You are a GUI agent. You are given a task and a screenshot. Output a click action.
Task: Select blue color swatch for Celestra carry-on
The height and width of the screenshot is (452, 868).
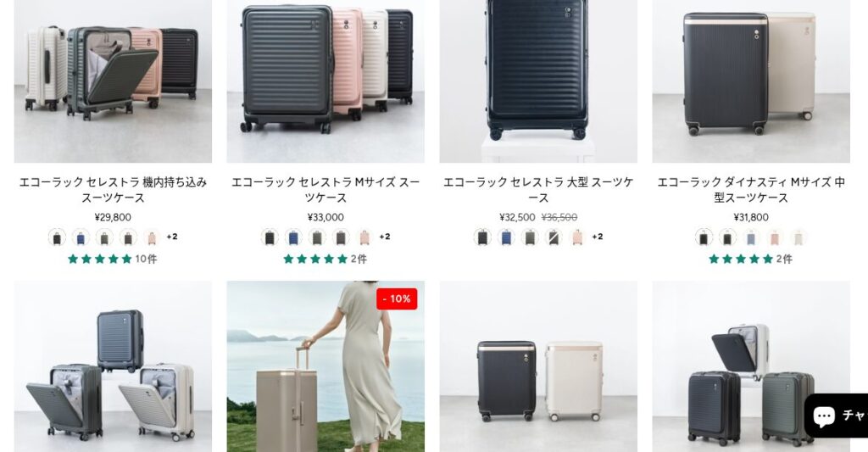81,237
